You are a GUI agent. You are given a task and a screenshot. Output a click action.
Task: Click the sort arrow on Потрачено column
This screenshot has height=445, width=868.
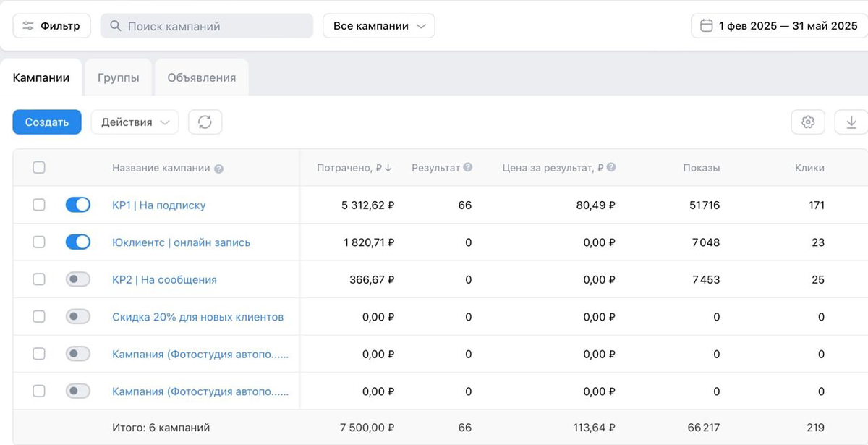click(388, 167)
